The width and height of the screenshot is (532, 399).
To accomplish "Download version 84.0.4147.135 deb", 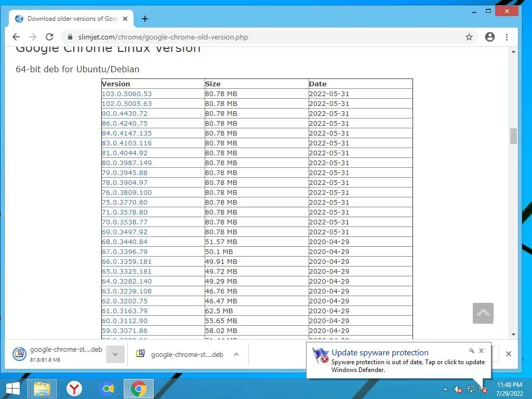I will pos(127,133).
